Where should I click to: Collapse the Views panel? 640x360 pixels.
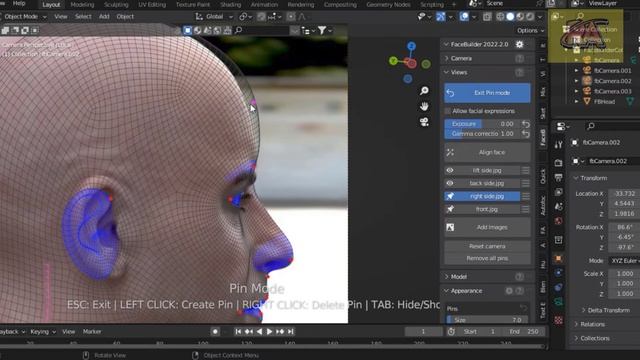(x=459, y=72)
